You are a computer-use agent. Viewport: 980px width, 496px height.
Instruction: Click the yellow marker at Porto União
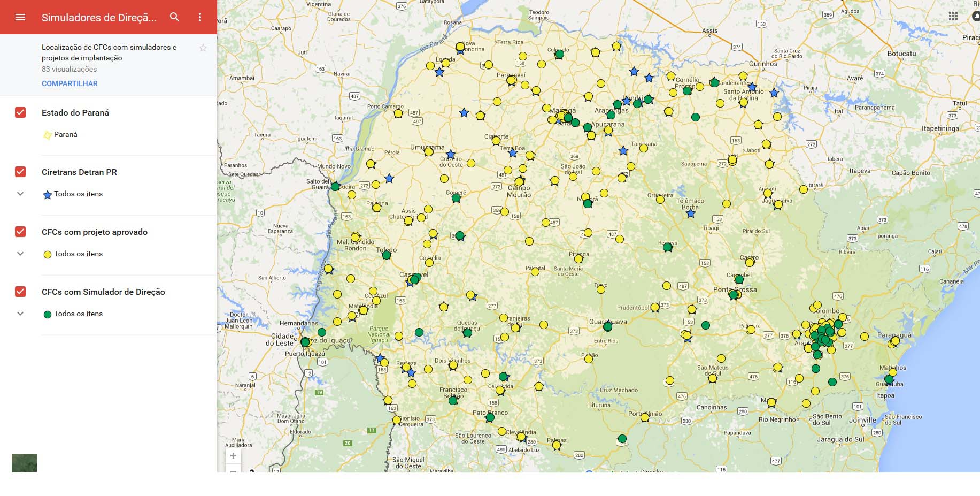pos(645,417)
